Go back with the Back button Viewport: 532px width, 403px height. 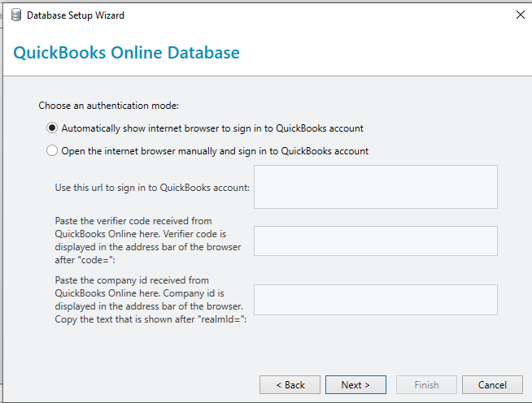290,384
